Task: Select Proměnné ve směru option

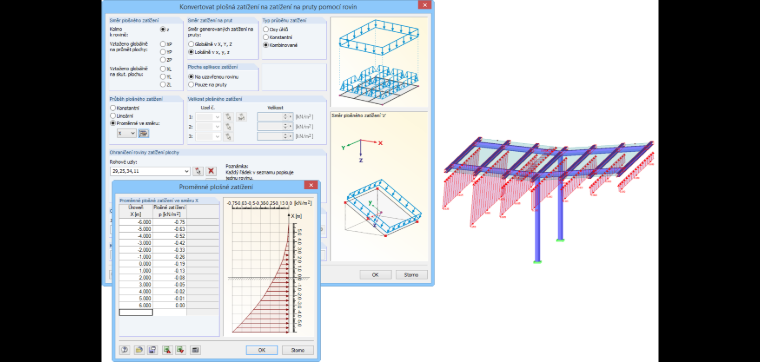Action: (x=113, y=123)
